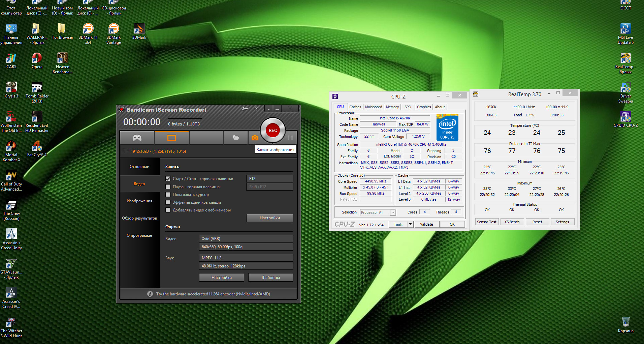Click the capture area selection icon
This screenshot has height=344, width=644.
tap(126, 151)
